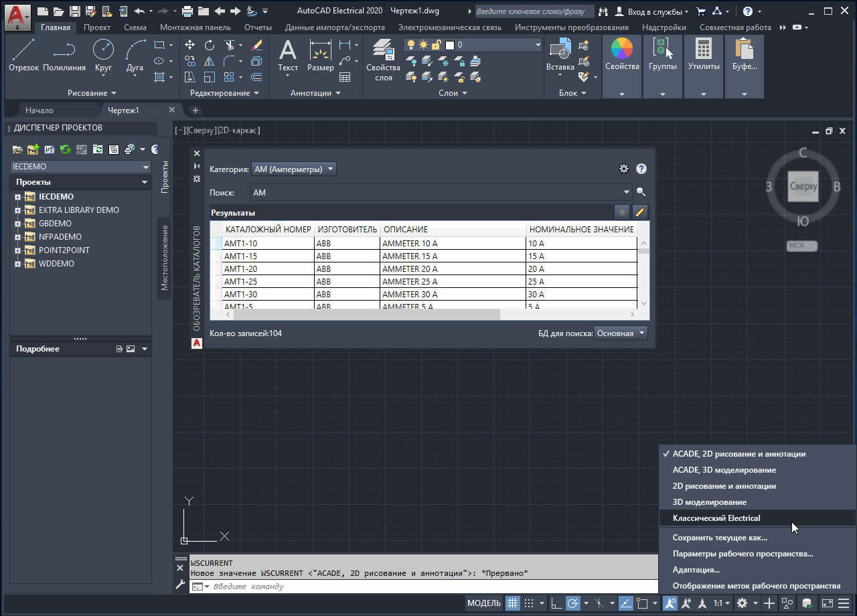The width and height of the screenshot is (857, 616).
Task: Expand the Рисование panel dropdown
Action: click(92, 93)
